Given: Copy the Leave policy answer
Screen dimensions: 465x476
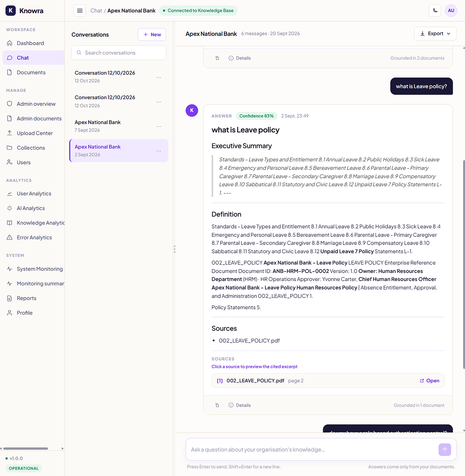Looking at the screenshot, I should point(217,405).
